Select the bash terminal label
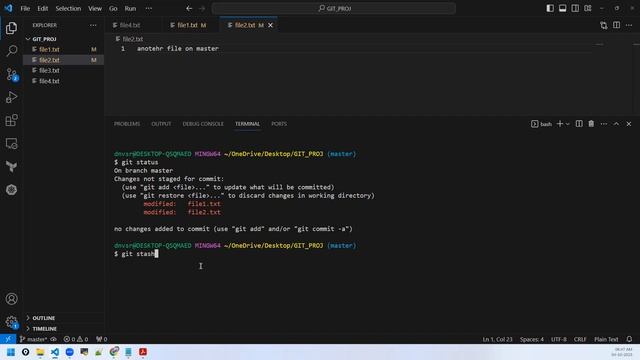Screen dimensions: 640x360 541,124
